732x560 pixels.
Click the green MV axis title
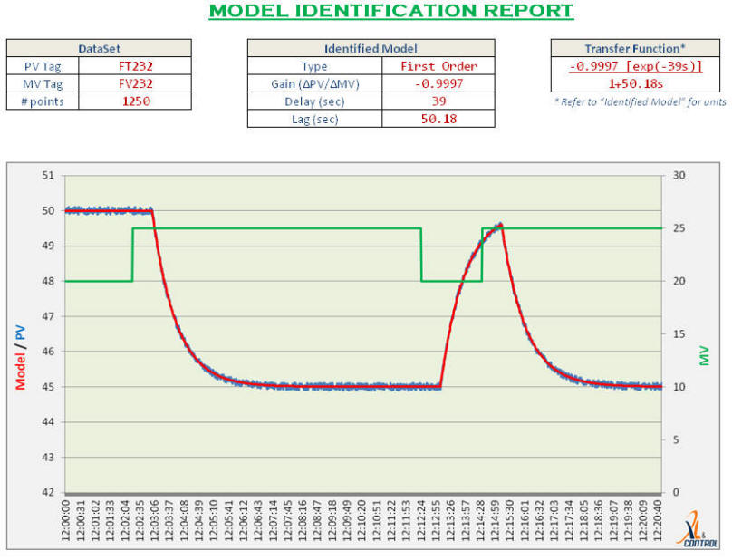tap(704, 356)
